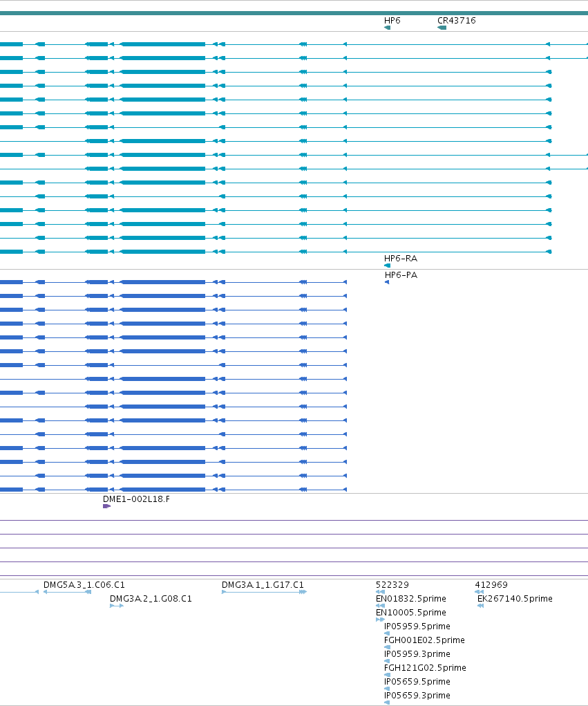Click the 412969 feature label

491,585
